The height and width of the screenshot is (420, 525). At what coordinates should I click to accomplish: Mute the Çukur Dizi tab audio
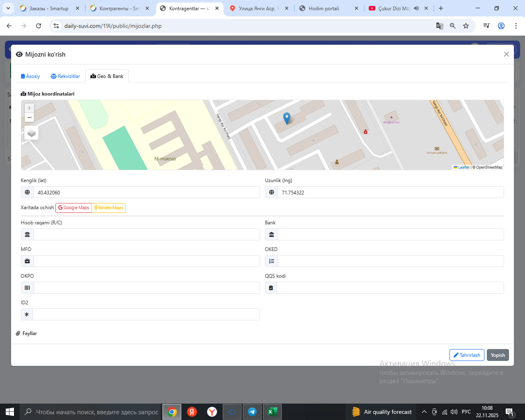pyautogui.click(x=416, y=8)
